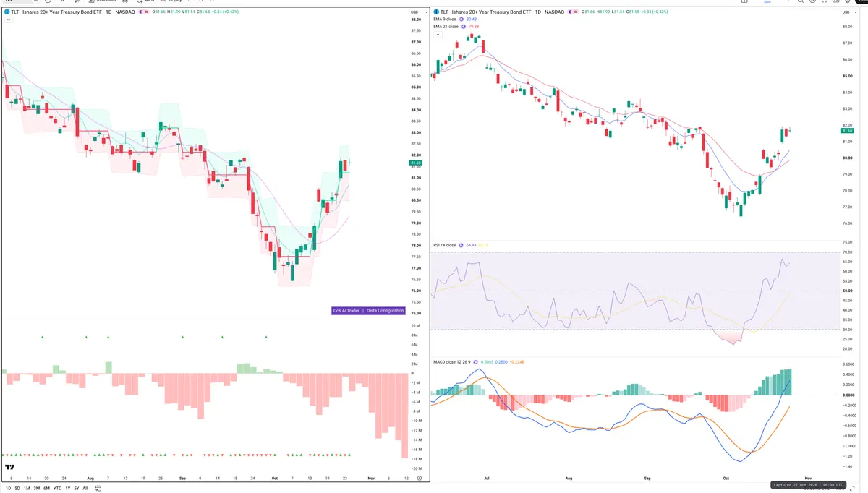This screenshot has height=493, width=868.
Task: Click the TLT symbol logo in right chart
Action: 436,12
